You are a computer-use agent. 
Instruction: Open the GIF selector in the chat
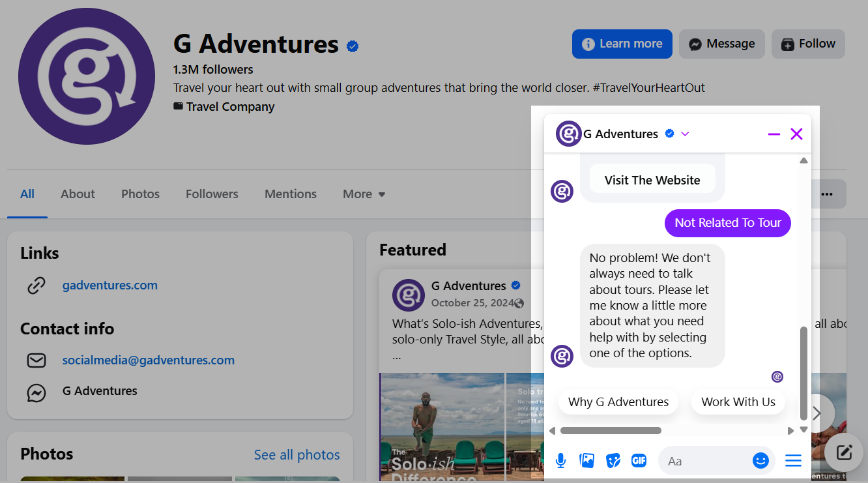pos(639,461)
